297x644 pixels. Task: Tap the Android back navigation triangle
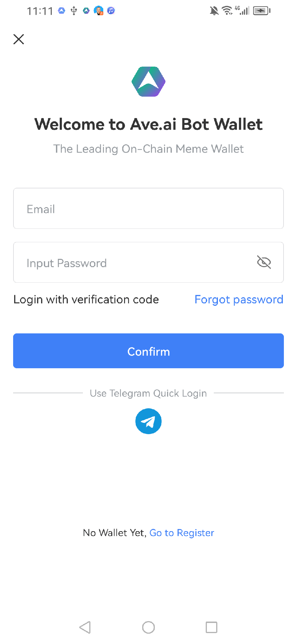click(x=85, y=627)
